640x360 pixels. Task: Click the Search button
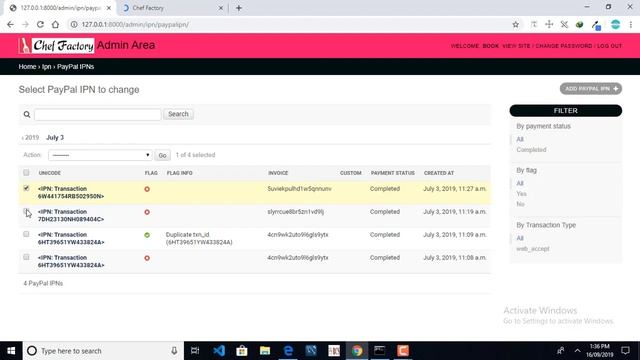pyautogui.click(x=178, y=114)
